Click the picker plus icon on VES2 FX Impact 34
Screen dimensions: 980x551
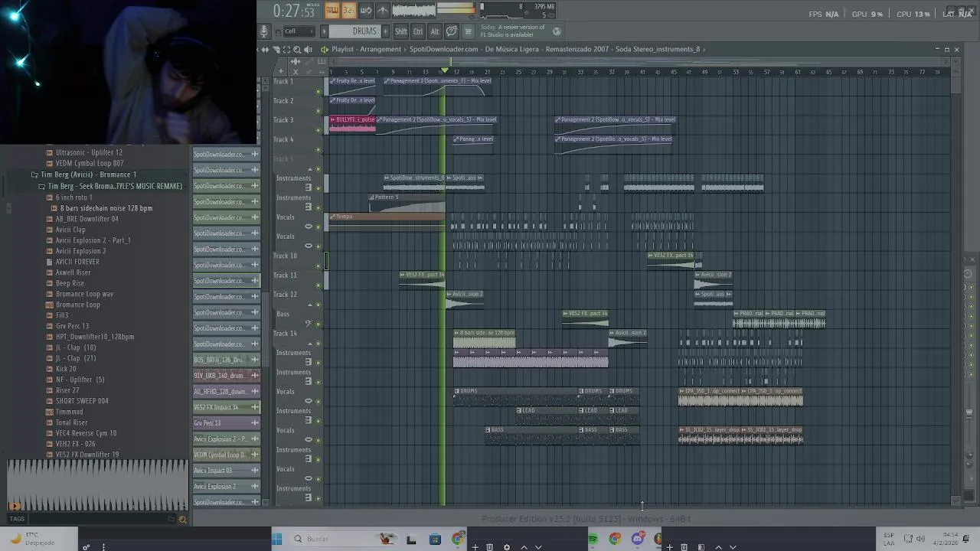coord(255,407)
